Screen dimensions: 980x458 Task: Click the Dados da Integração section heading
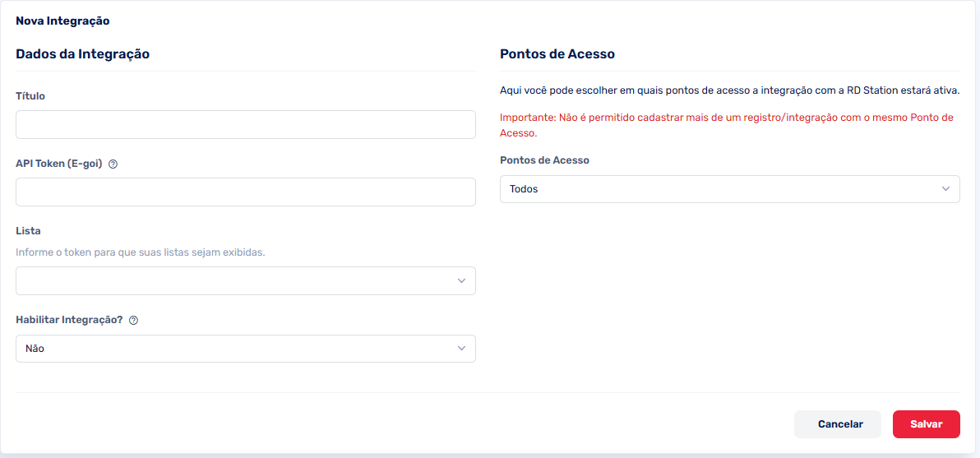(82, 54)
